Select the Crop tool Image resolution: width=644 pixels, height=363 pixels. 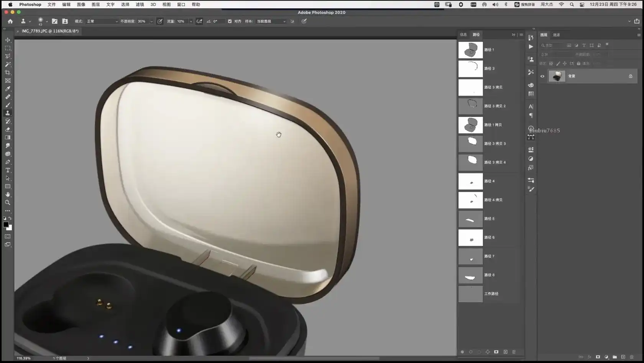[x=8, y=72]
